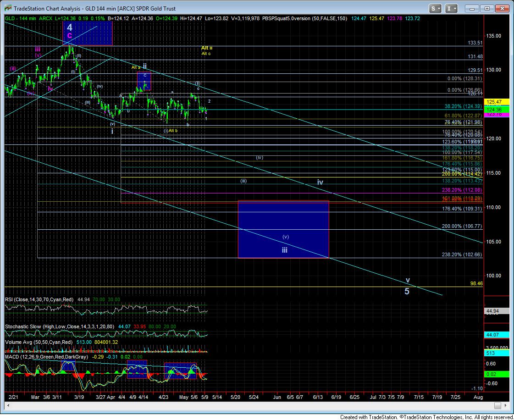The image size is (514, 420).
Task: Click the 44.07 Stochastic value marker
Action: (497, 335)
